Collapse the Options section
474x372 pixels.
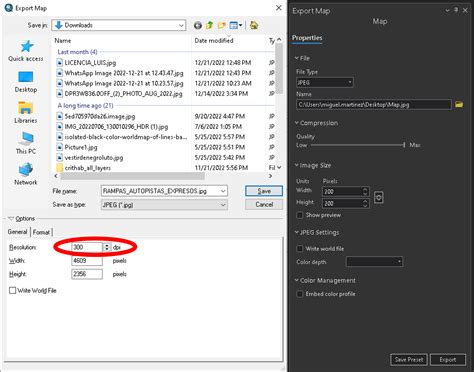coord(11,218)
